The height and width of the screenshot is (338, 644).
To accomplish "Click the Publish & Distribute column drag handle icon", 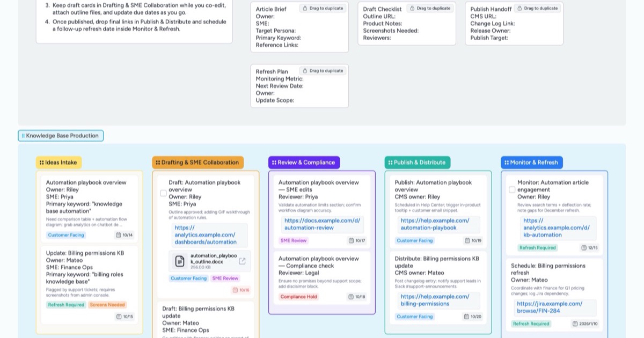I will click(390, 163).
